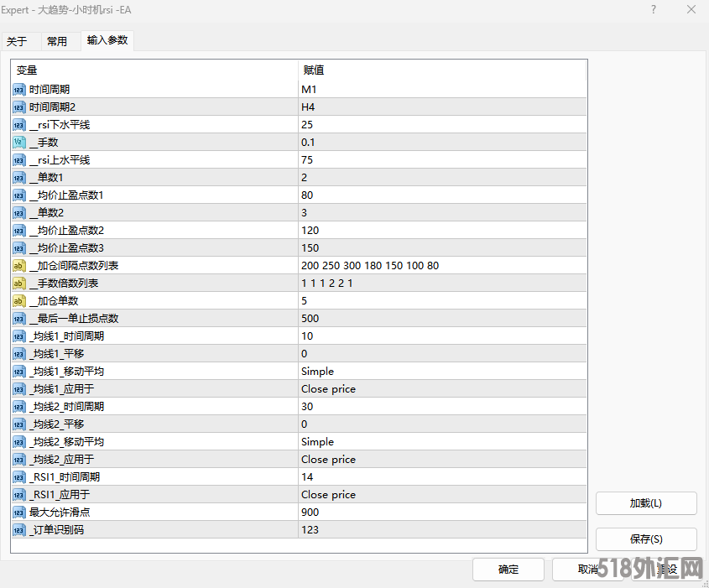
Task: Click the icon beside _RSI1_时间周期
Action: point(19,477)
